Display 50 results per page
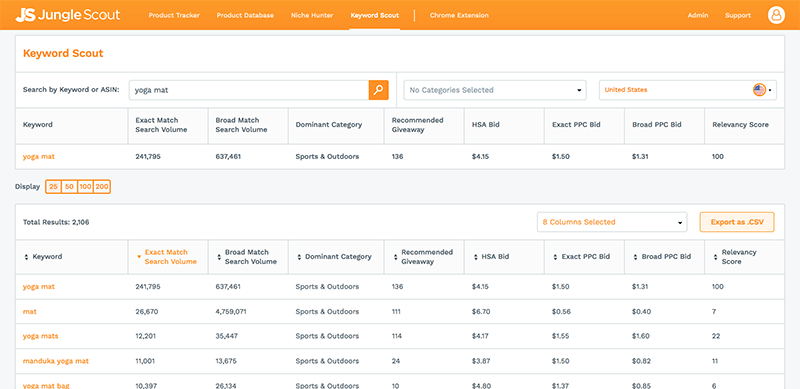The height and width of the screenshot is (389, 800). point(69,187)
